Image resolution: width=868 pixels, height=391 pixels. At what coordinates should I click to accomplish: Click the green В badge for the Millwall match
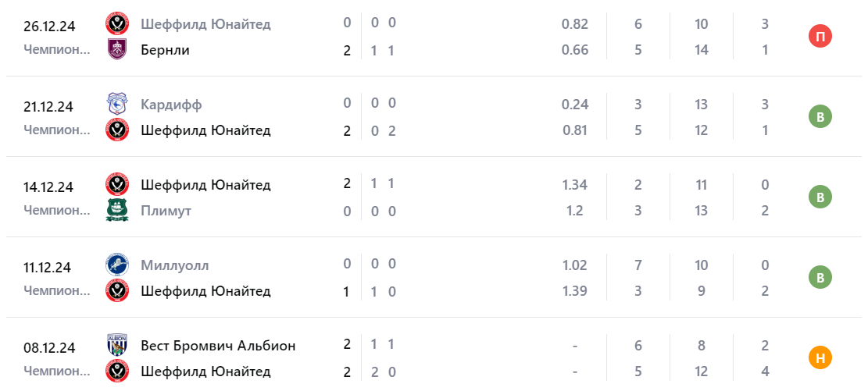[820, 278]
